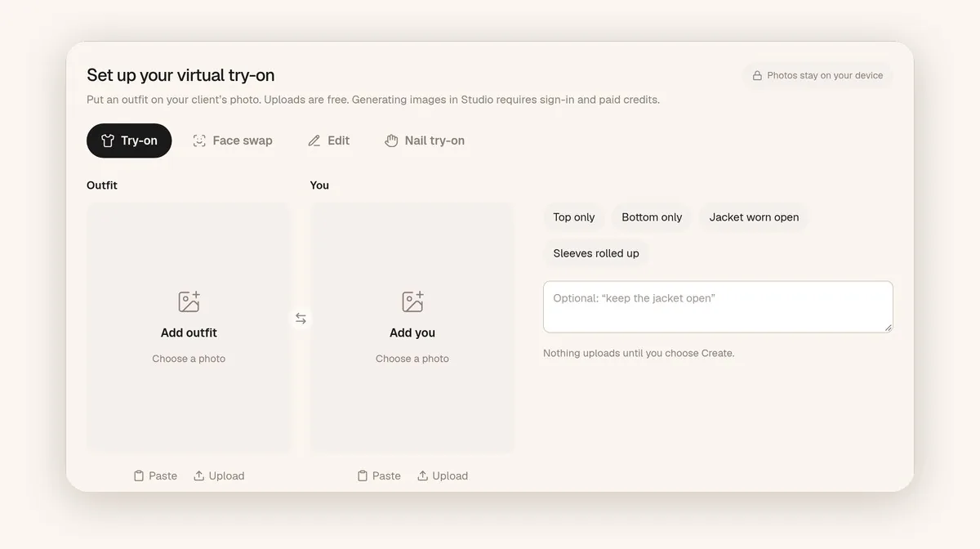
Task: Select the Try-on tab
Action: tap(129, 141)
